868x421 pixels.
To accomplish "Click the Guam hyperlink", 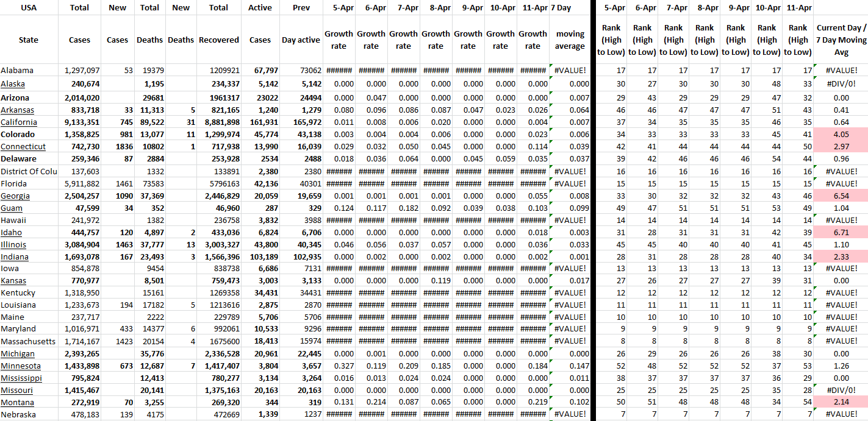I will click(12, 208).
